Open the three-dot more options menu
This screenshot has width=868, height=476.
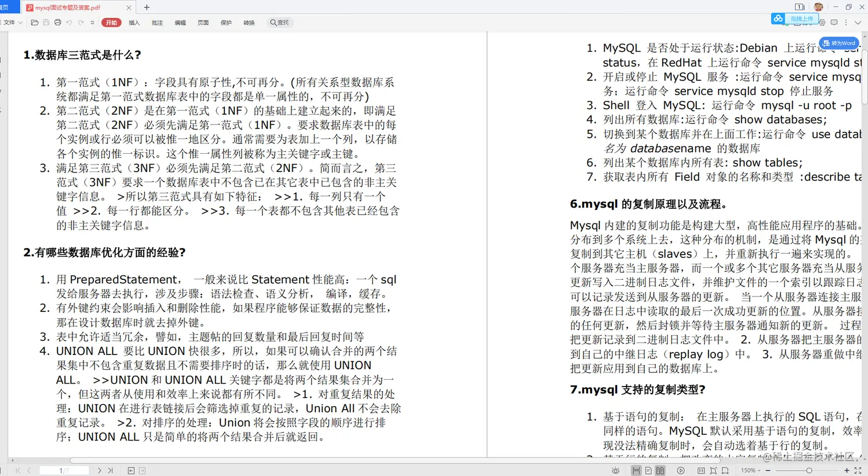(846, 22)
